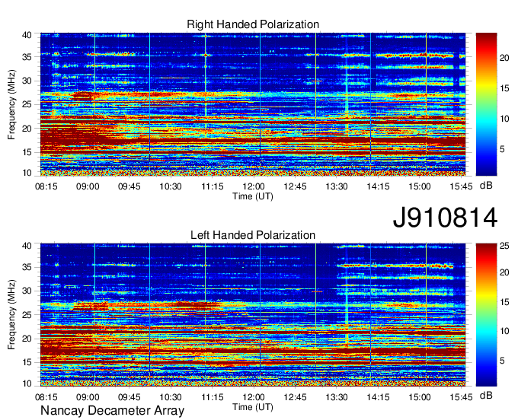
Task: Click the left-handed plot's color scale bar
Action: tap(486, 315)
